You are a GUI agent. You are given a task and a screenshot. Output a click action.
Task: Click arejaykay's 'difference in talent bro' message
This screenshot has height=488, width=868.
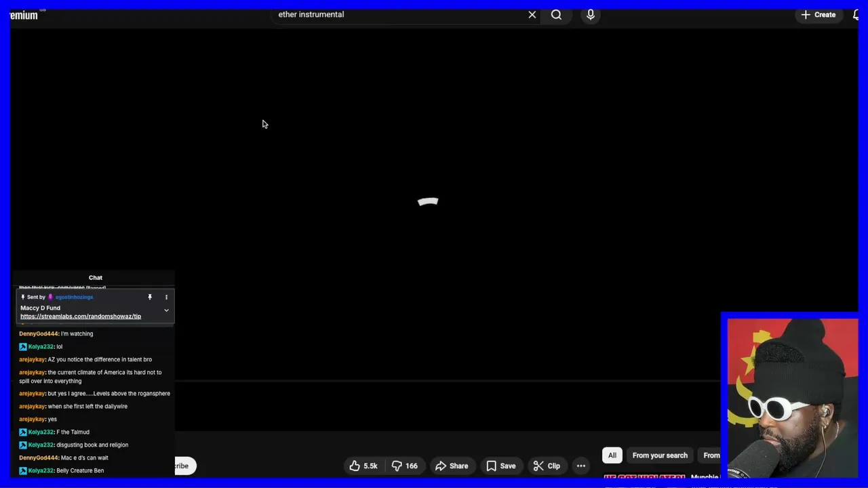[x=85, y=359]
